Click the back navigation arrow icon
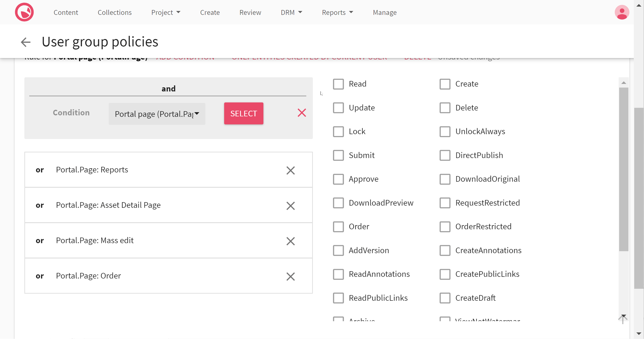This screenshot has width=644, height=339. tap(26, 41)
